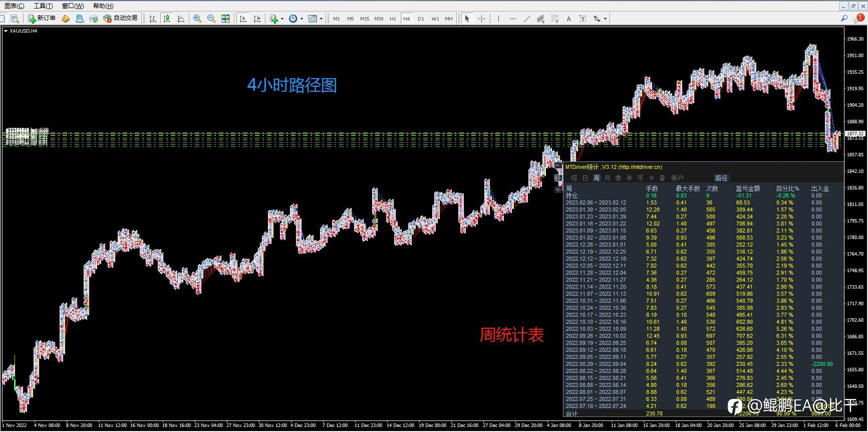This screenshot has height=432, width=868.
Task: Open the templates dropdown arrow
Action: 322,19
